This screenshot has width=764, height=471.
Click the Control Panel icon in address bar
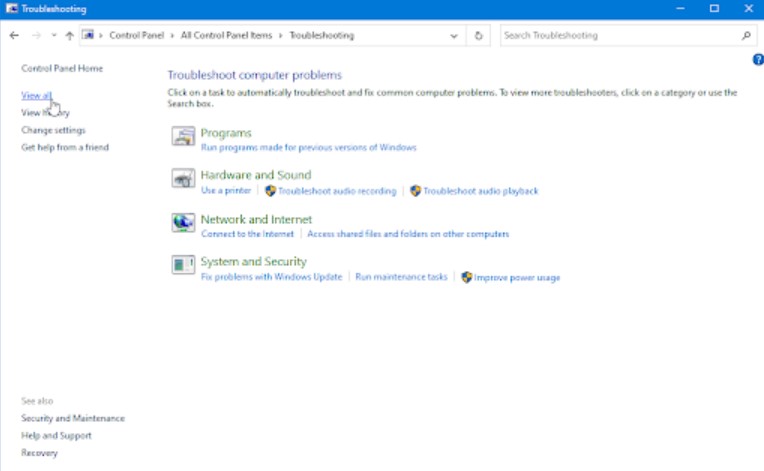tap(88, 35)
